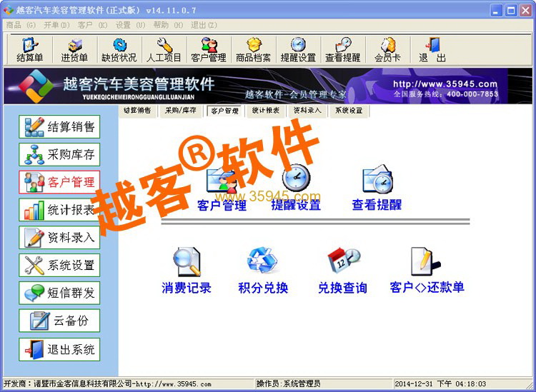Switch to the 客户管理 tab
Image resolution: width=536 pixels, height=392 pixels.
tap(224, 111)
